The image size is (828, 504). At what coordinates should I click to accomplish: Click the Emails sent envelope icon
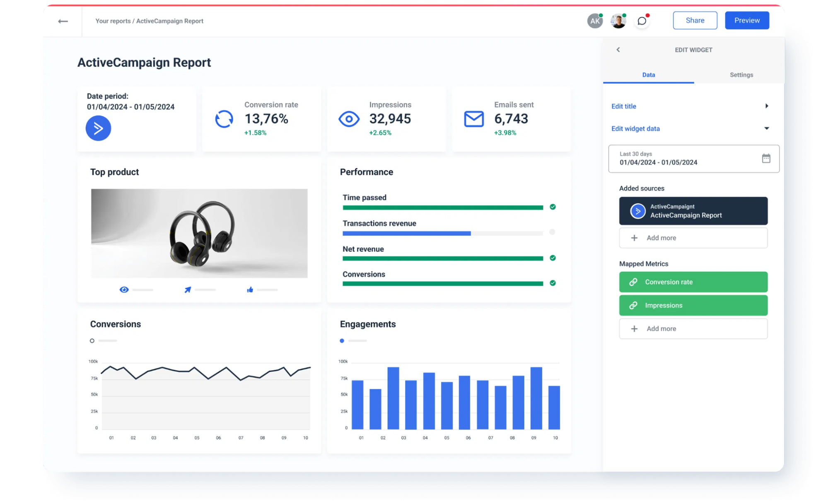coord(473,119)
